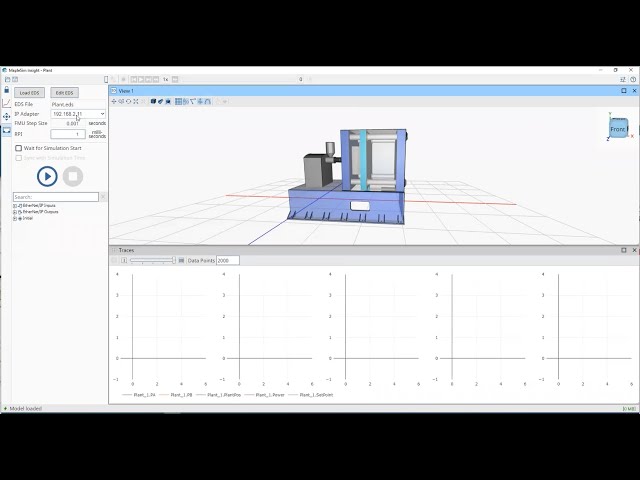The image size is (640, 480).
Task: Click the top toolbar play button
Action: click(x=141, y=79)
